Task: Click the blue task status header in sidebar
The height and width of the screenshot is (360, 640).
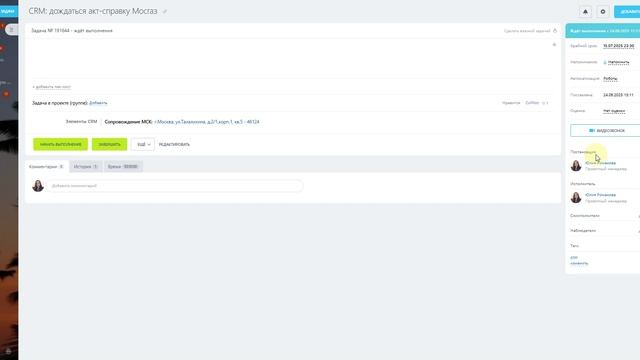Action: point(603,31)
